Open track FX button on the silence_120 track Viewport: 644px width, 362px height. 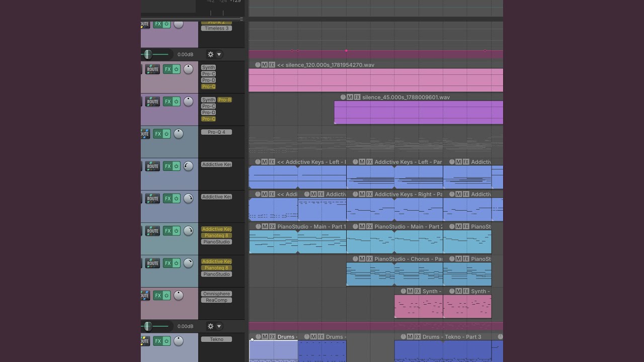tap(168, 69)
